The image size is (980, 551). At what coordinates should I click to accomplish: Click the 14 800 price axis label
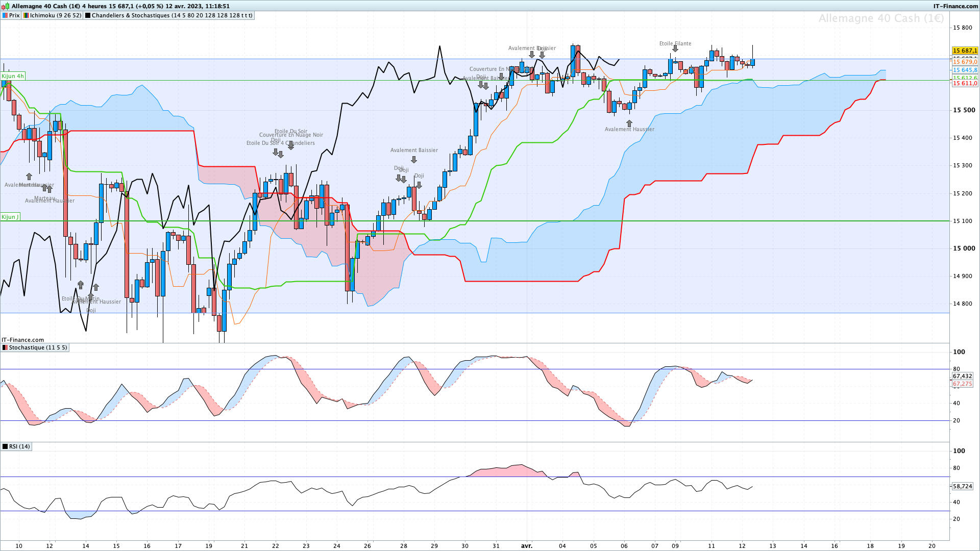coord(963,304)
